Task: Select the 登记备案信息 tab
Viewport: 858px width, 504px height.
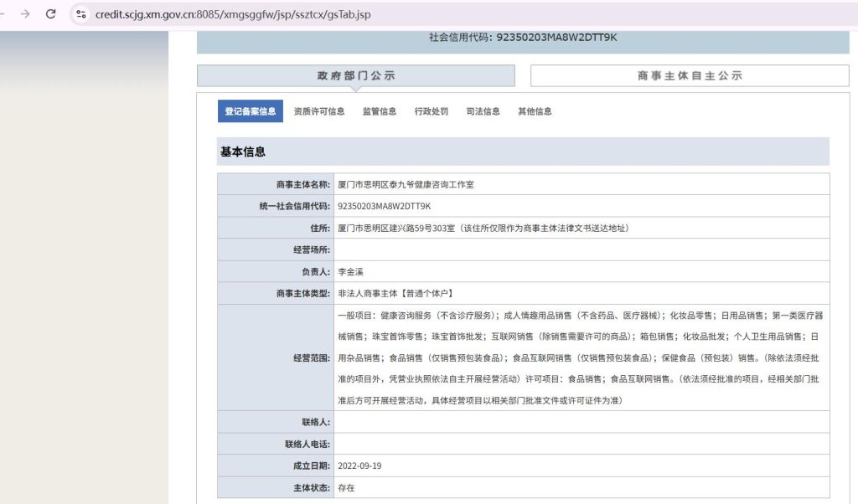Action: coord(250,111)
